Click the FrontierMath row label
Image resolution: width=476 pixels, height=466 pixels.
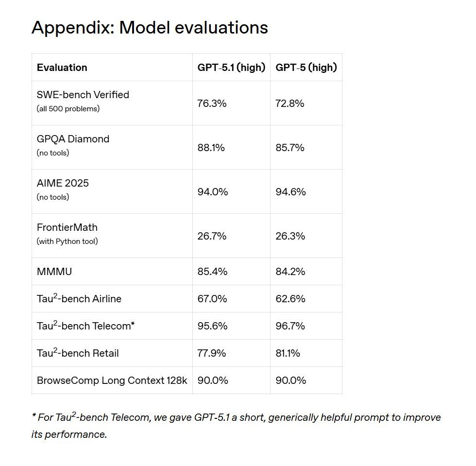[67, 227]
